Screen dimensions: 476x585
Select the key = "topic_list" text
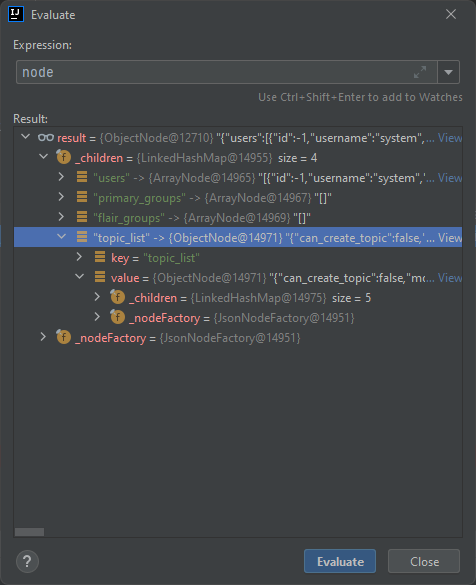pos(155,258)
